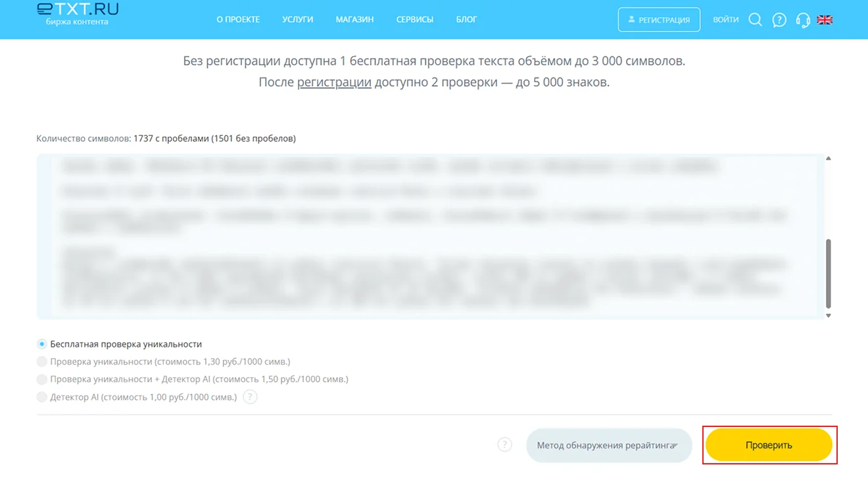Open the СЕРВИСЫ menu
Viewport: 868px width, 494px height.
click(x=415, y=20)
